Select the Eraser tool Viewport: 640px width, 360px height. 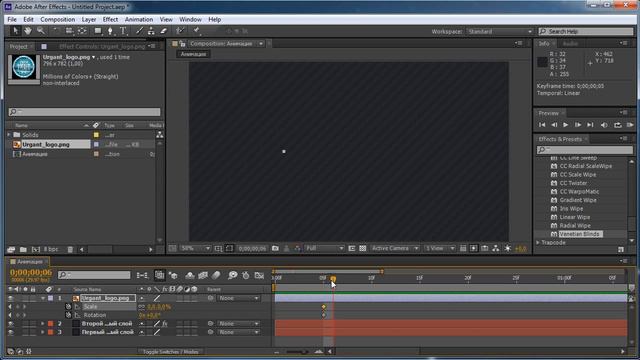163,31
